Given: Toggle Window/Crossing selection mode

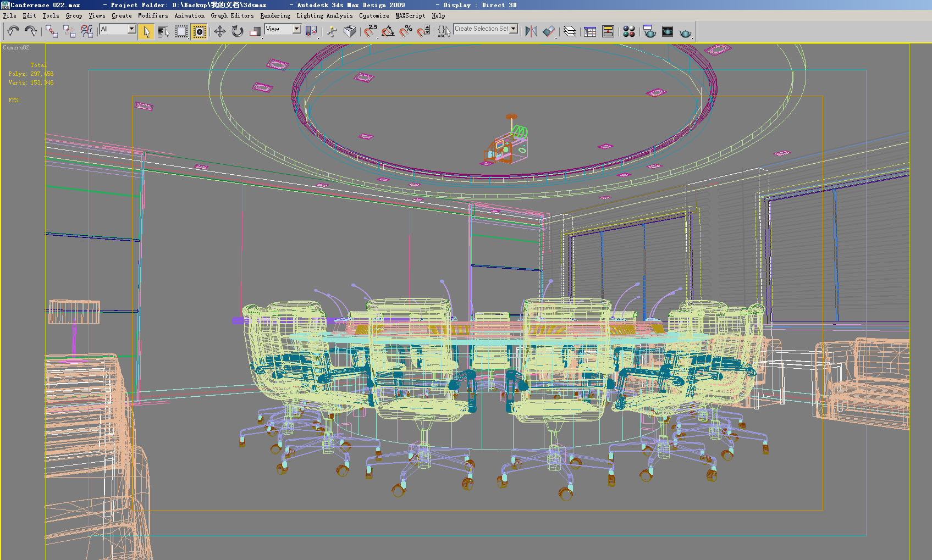Looking at the screenshot, I should [200, 31].
